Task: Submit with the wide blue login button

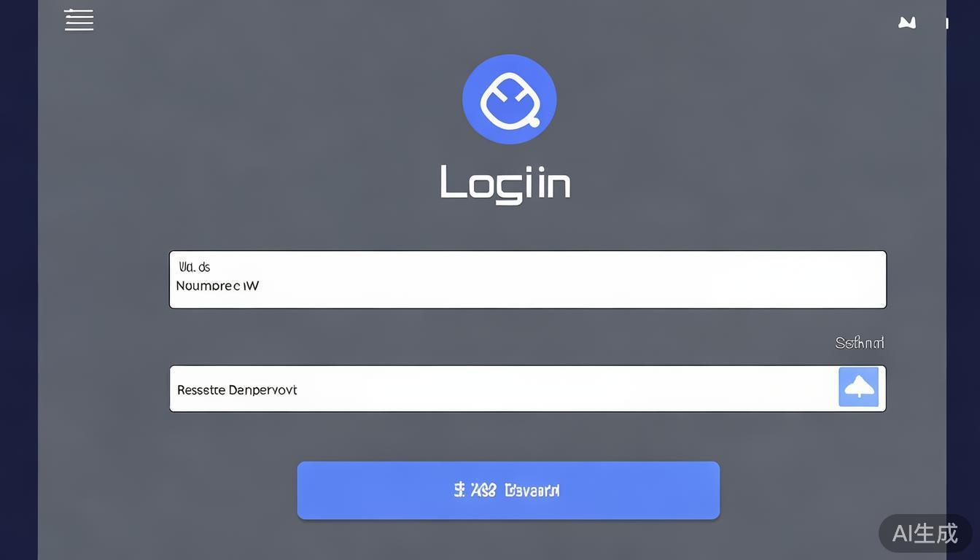Action: pyautogui.click(x=508, y=490)
